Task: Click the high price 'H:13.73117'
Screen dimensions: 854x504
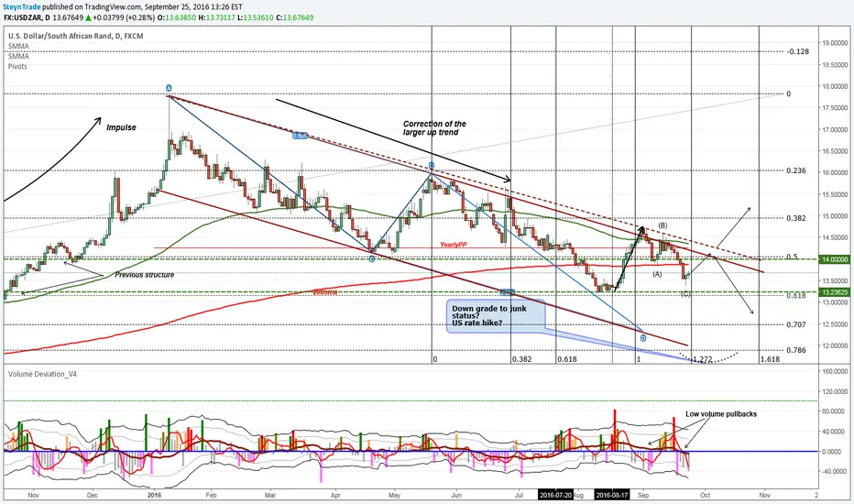Action: click(x=217, y=17)
